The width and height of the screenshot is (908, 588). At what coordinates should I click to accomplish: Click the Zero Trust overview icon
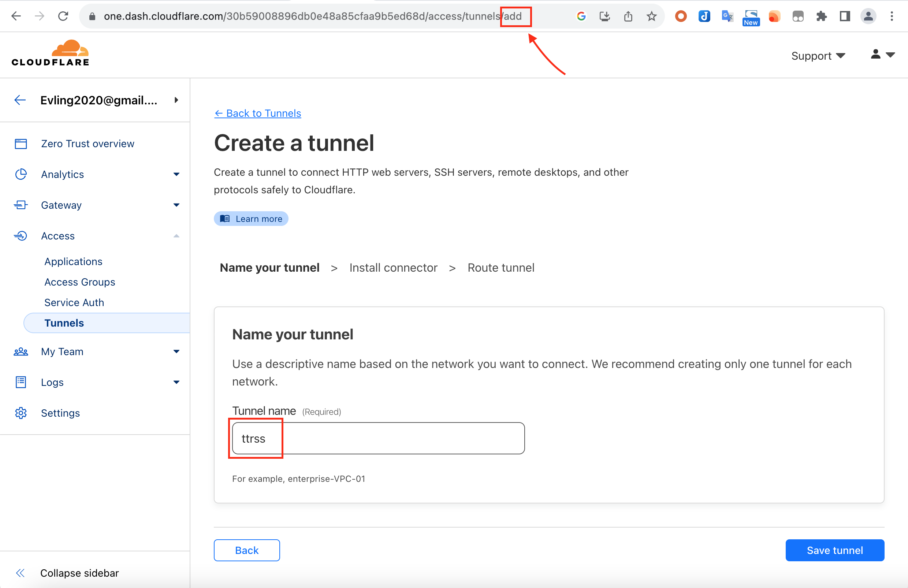pos(21,144)
